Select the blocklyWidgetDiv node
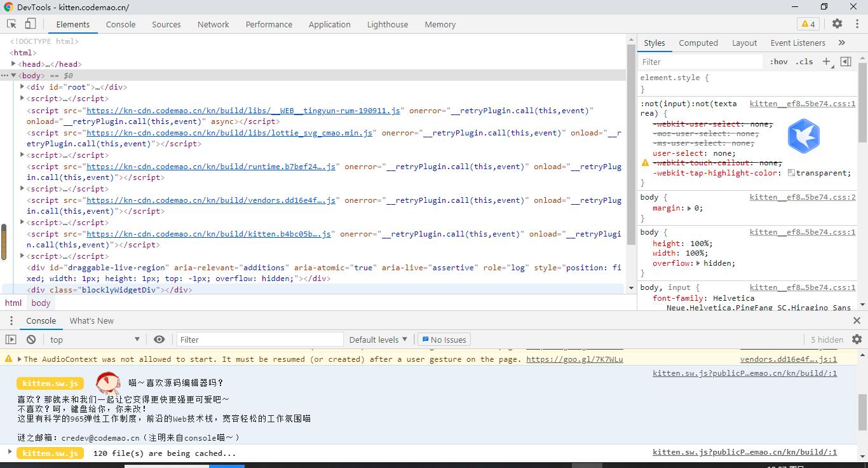Screen dimensions: 868x468 pos(109,290)
